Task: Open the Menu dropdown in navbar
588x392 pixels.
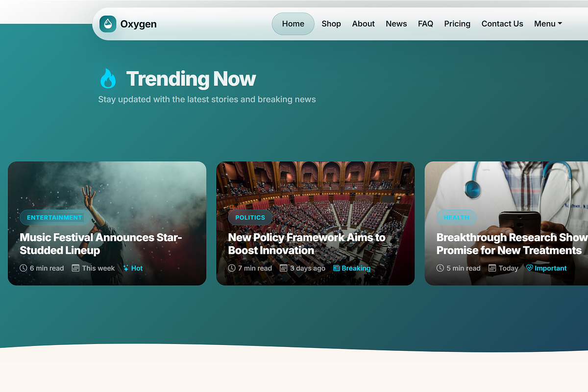Action: pyautogui.click(x=548, y=24)
